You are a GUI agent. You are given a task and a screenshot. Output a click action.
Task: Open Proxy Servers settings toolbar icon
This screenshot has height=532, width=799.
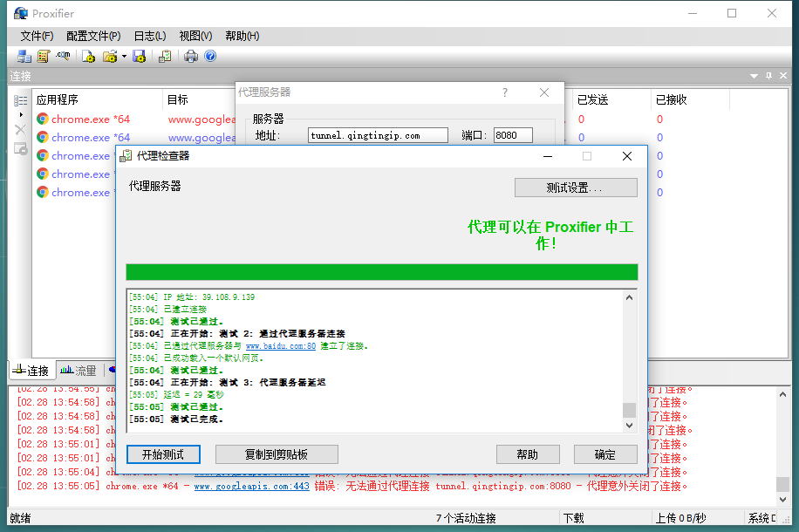24,56
